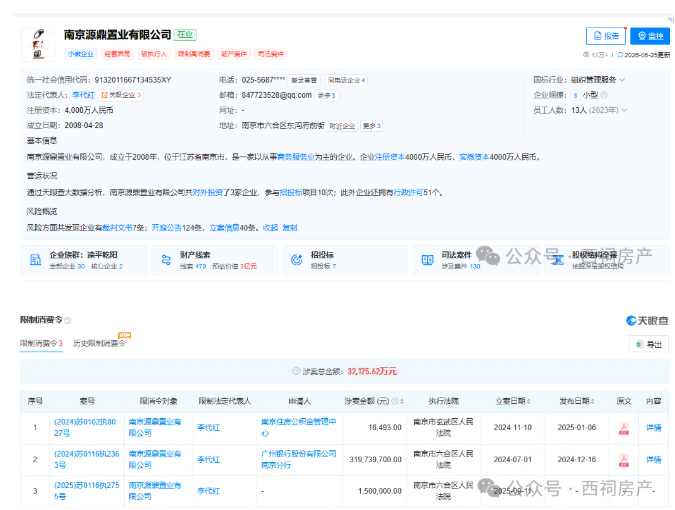Open legal representative 李代红 link in header
The image size is (675, 510).
click(x=83, y=95)
